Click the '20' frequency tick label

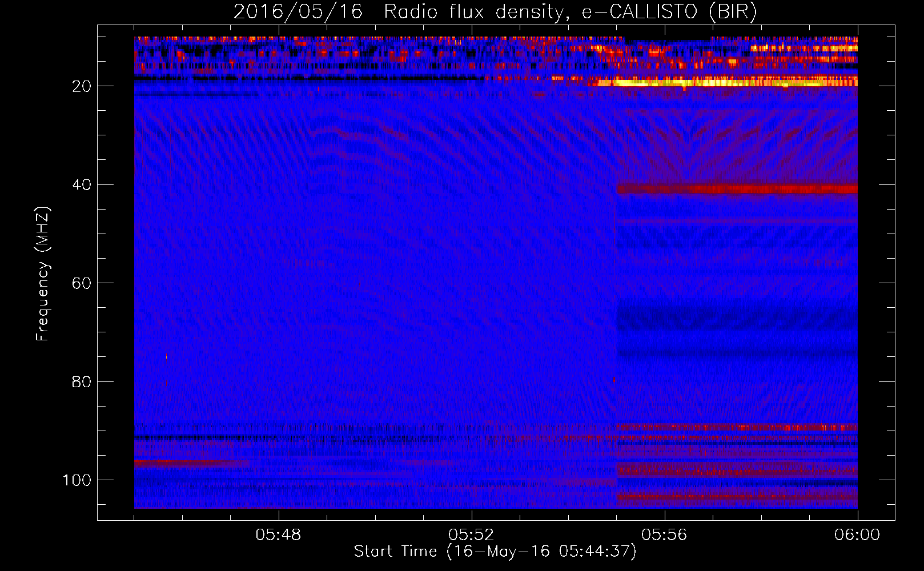[82, 86]
